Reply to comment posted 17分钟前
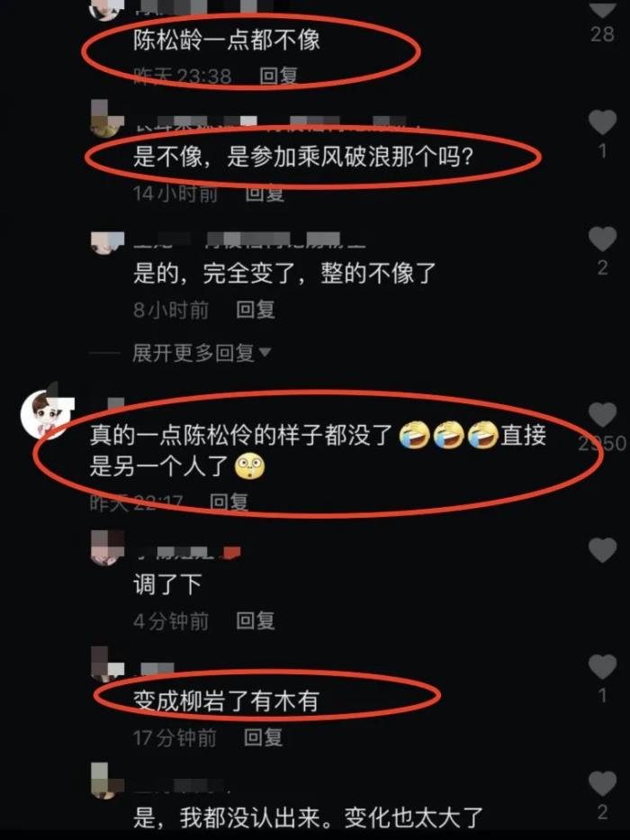The width and height of the screenshot is (630, 840). pyautogui.click(x=263, y=737)
